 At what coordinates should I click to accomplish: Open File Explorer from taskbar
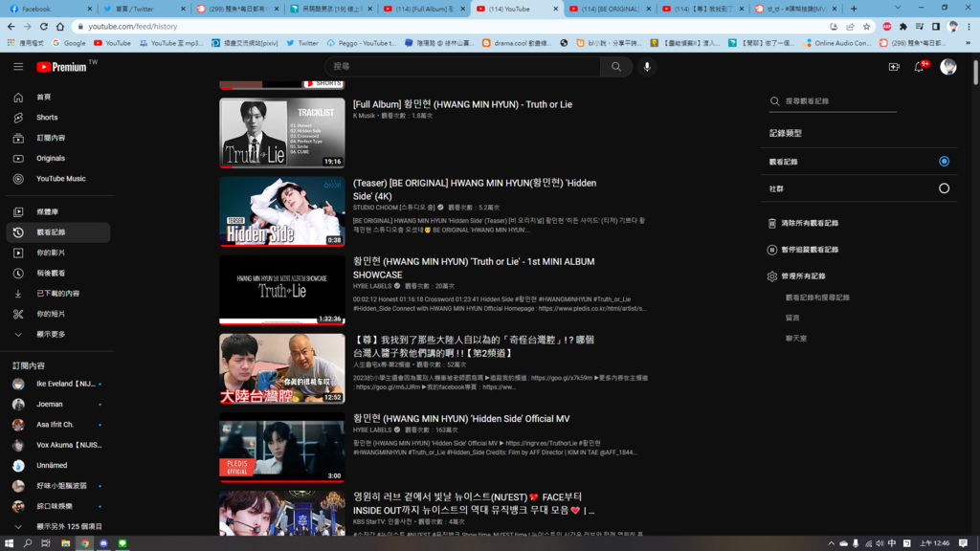pos(66,543)
